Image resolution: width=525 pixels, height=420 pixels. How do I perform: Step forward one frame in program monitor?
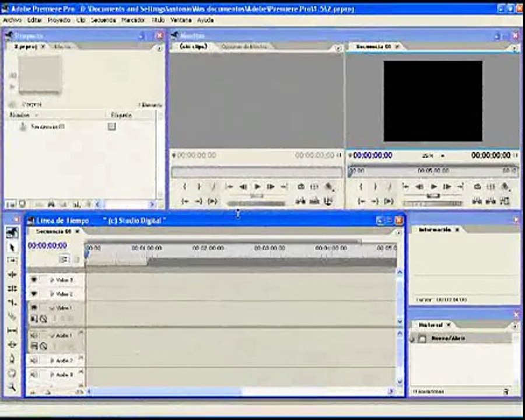point(447,187)
